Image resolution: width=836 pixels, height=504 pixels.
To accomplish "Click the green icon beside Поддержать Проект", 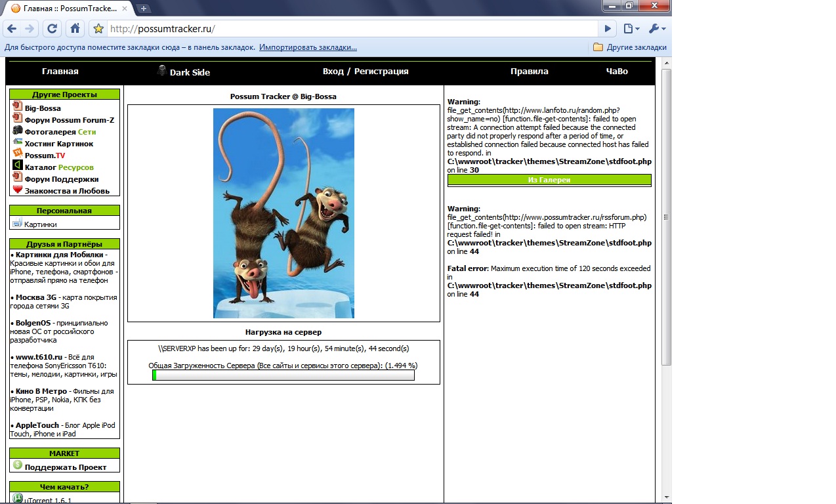I will pos(18,465).
